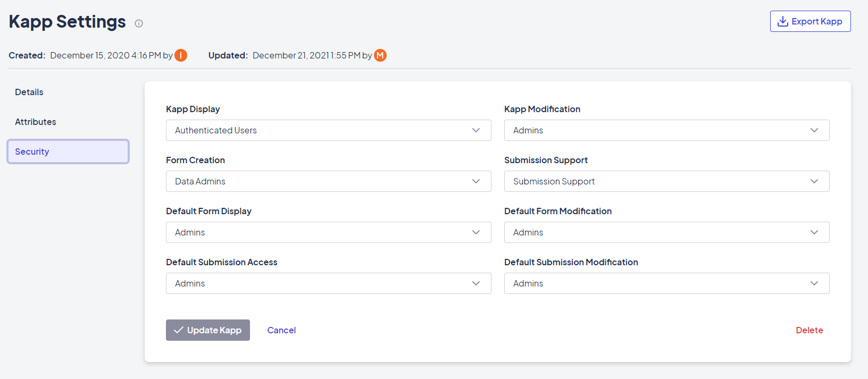
Task: Open the Submission Support dropdown
Action: pos(666,181)
